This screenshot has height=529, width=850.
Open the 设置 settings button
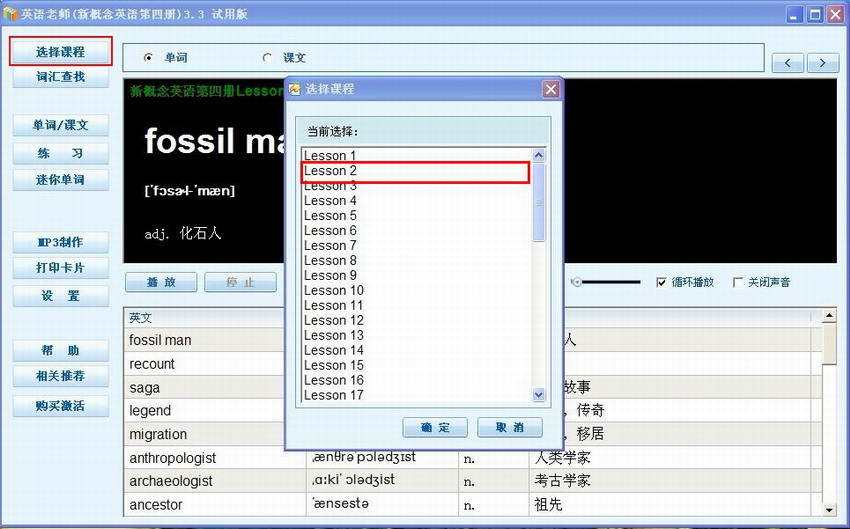click(60, 296)
